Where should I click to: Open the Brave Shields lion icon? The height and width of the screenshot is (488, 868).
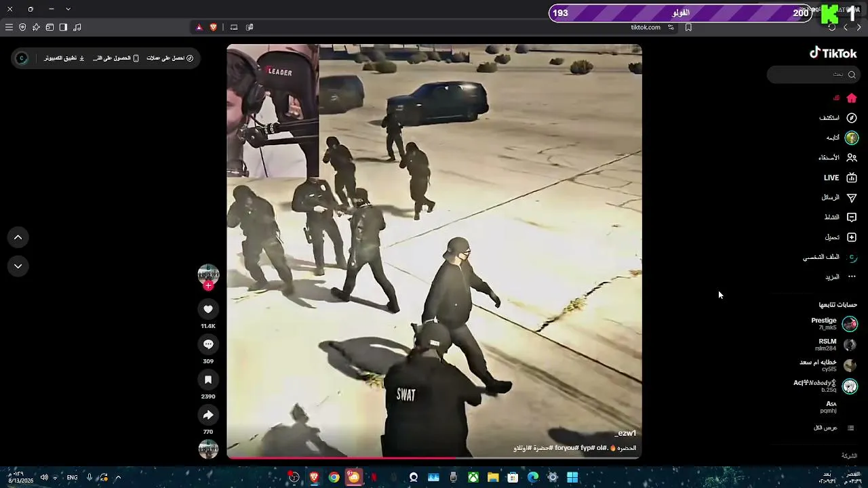[x=214, y=27]
